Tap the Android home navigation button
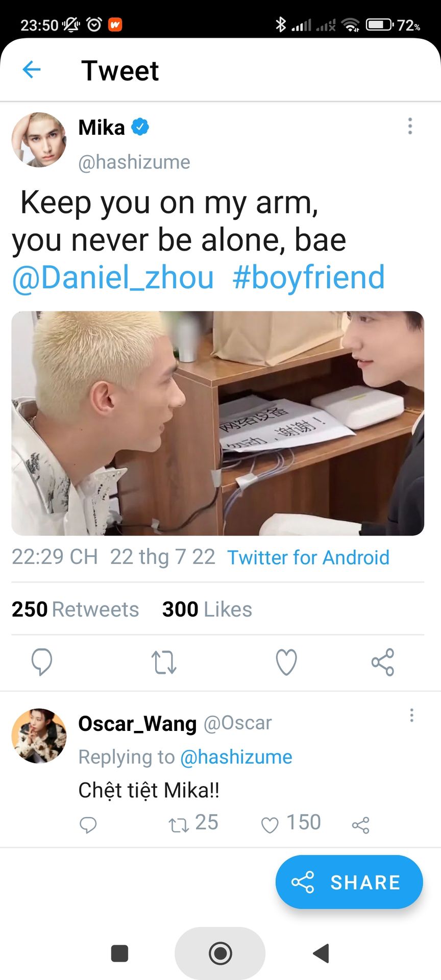Screen dimensions: 441x980 click(x=220, y=953)
